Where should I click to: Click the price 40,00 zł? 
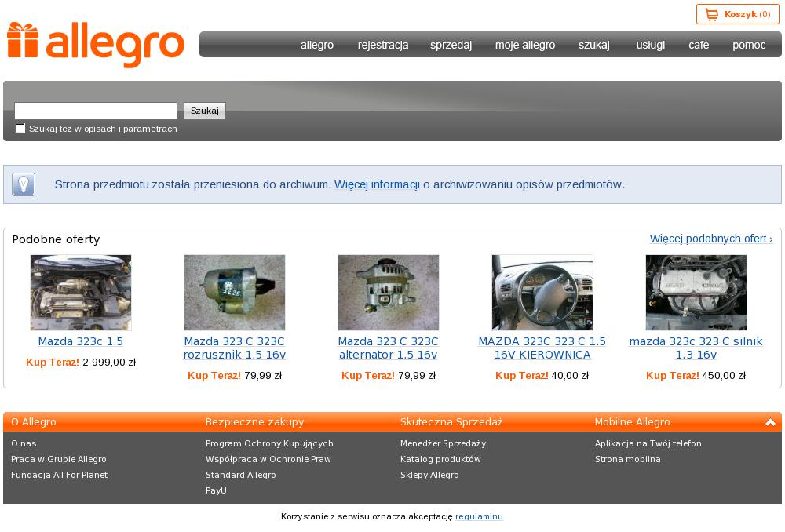click(x=570, y=375)
